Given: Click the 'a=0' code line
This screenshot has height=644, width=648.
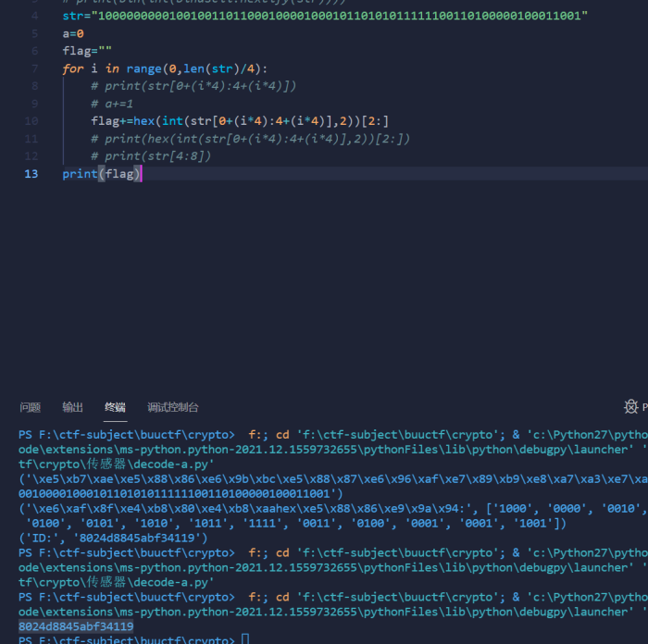Looking at the screenshot, I should point(73,33).
